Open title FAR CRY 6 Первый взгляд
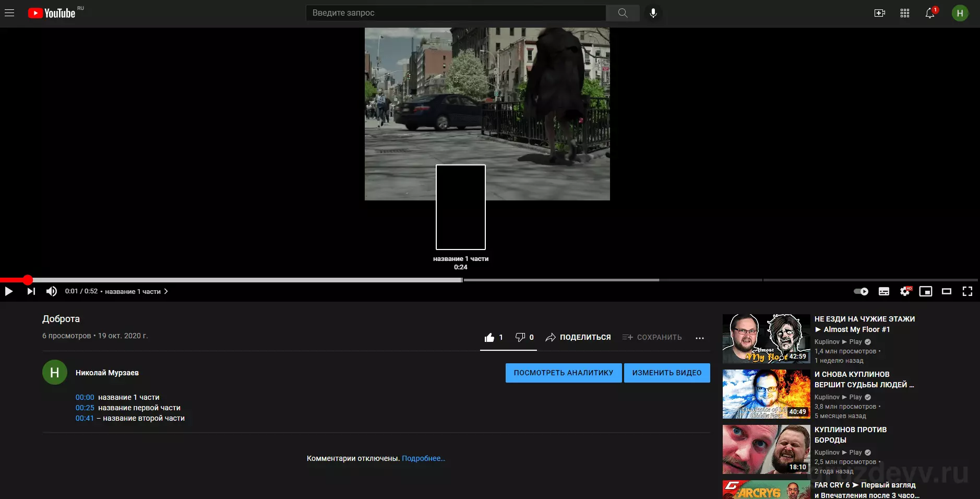 [867, 490]
